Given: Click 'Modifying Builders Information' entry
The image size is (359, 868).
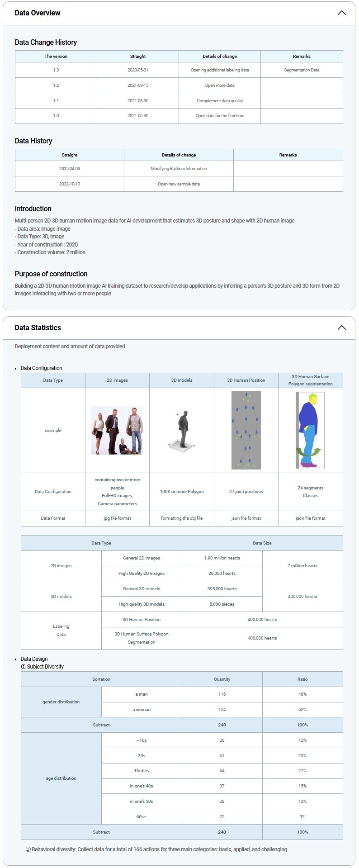Looking at the screenshot, I should tap(179, 169).
